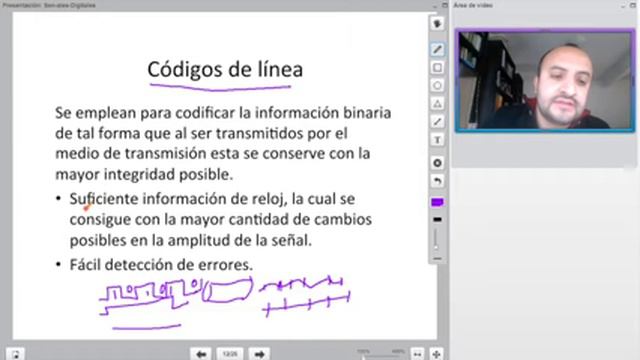Viewport: 640px width, 360px height.
Task: Select the text annotation tool
Action: 437,140
